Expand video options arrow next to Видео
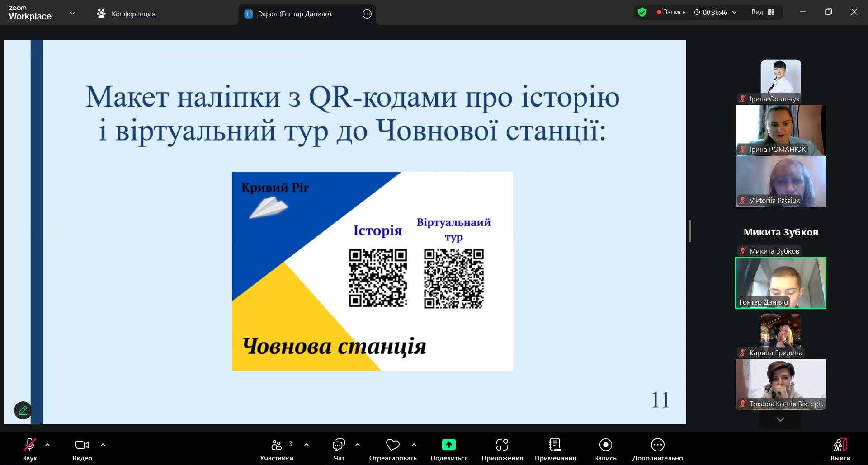This screenshot has height=465, width=868. pos(103,445)
